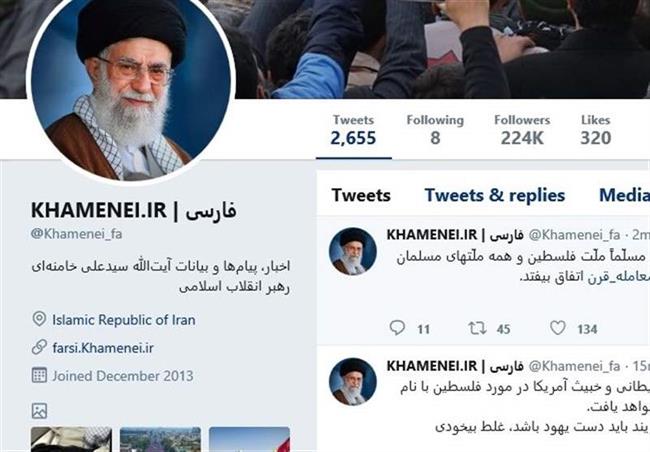This screenshot has height=452, width=650.
Task: Open the photos and videos icon
Action: tap(39, 411)
